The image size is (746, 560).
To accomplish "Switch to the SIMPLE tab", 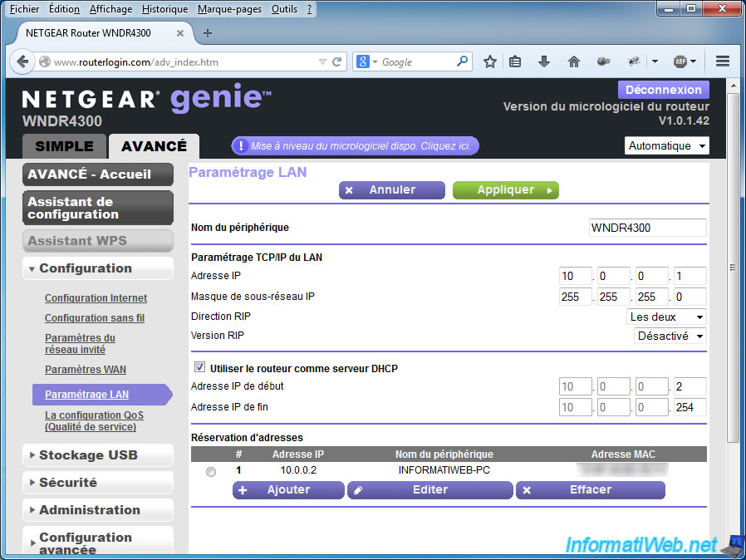I will tap(64, 146).
